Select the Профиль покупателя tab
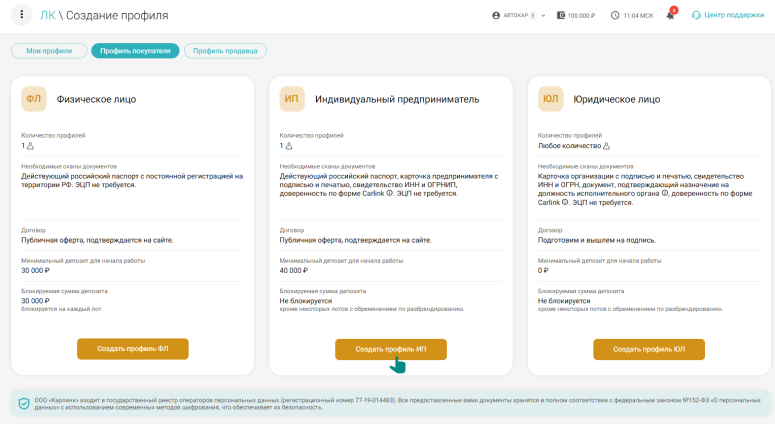This screenshot has width=775, height=424. click(135, 51)
